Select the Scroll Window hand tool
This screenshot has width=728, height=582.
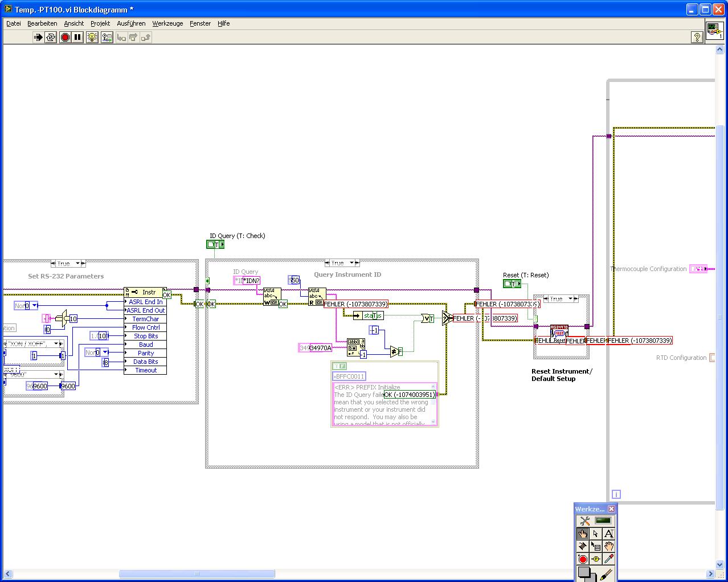point(609,547)
